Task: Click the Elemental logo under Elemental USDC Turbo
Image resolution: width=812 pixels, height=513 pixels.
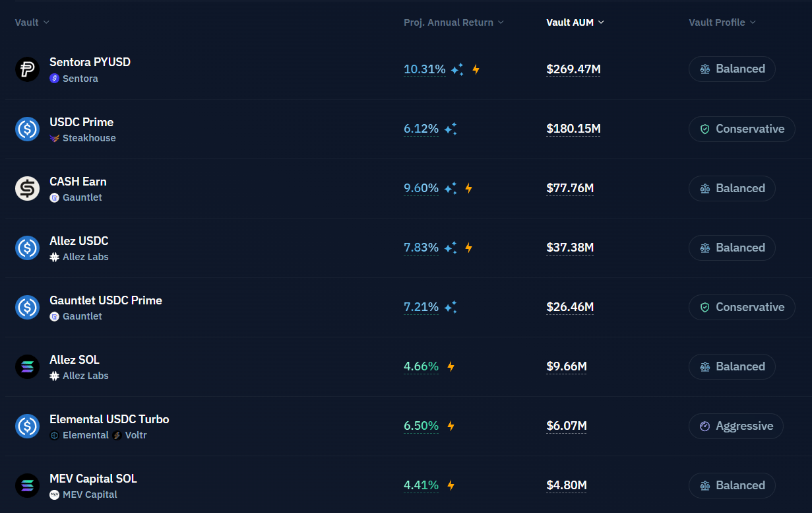Action: point(55,435)
